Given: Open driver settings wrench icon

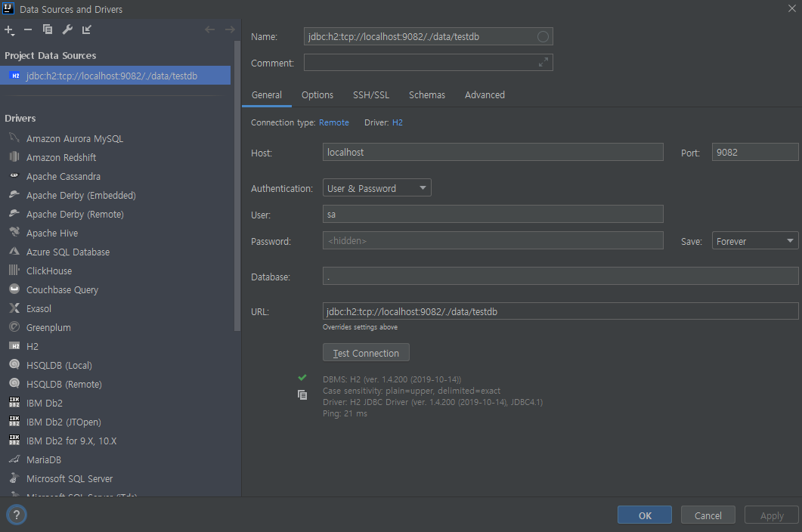Looking at the screenshot, I should point(67,29).
